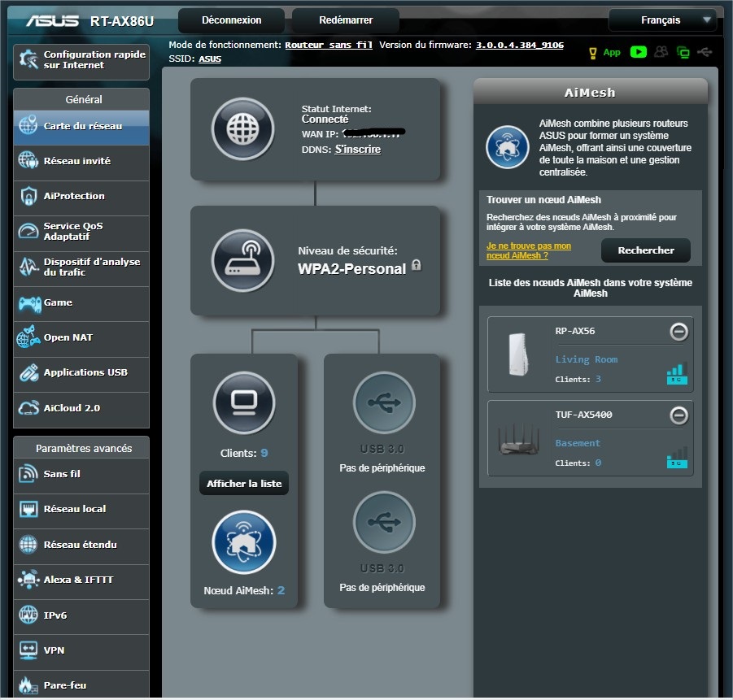
Task: Select Carte du réseau menu item
Action: 81,126
